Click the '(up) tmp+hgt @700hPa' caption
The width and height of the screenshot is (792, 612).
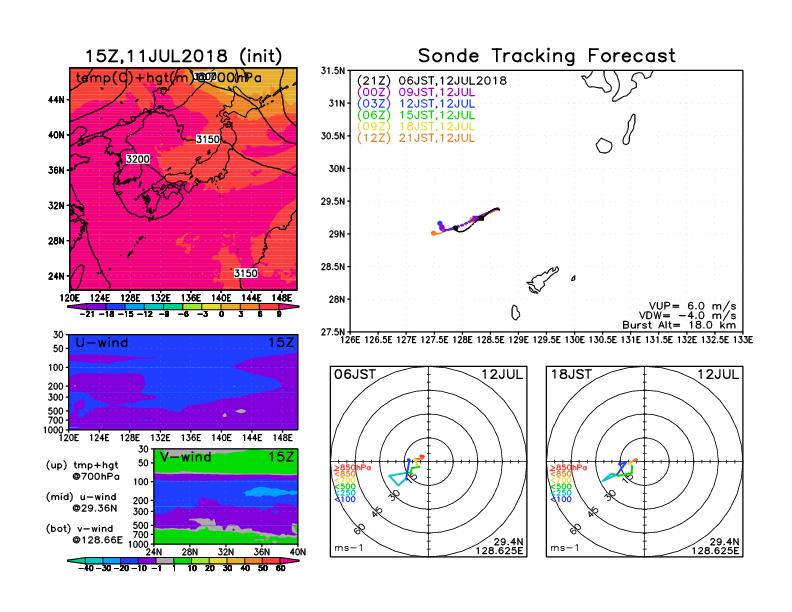click(x=82, y=471)
